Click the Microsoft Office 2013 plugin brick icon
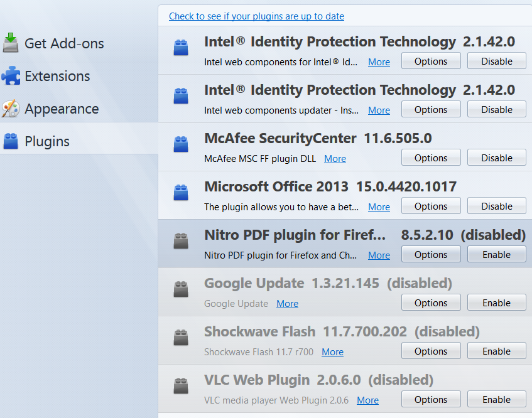This screenshot has width=532, height=418. click(x=181, y=193)
